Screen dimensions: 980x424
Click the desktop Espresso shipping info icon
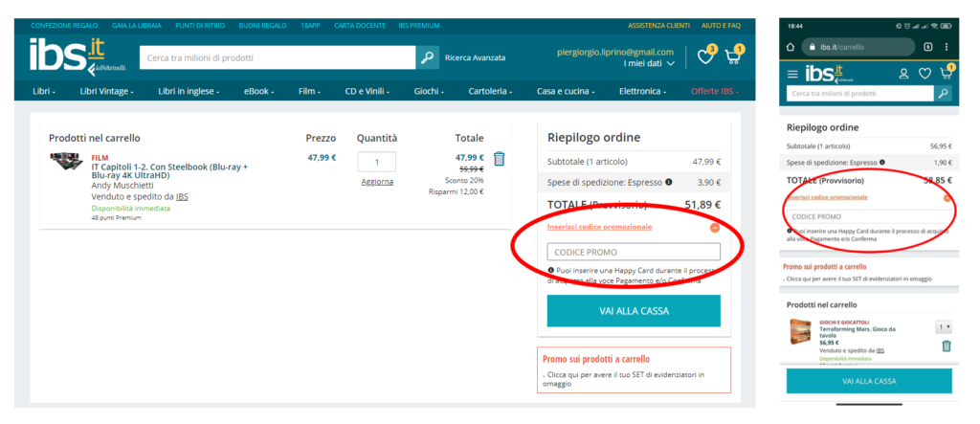click(669, 183)
